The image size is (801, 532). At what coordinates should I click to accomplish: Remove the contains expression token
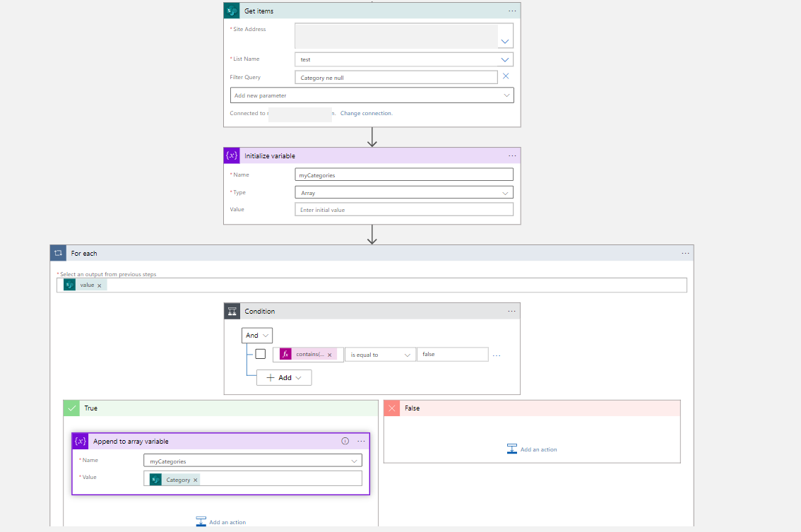[329, 355]
